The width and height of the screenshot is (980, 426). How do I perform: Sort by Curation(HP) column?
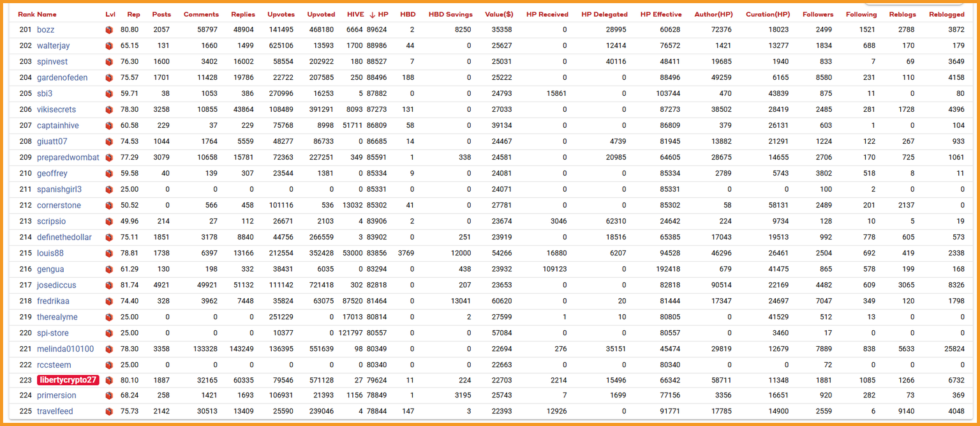coord(767,14)
